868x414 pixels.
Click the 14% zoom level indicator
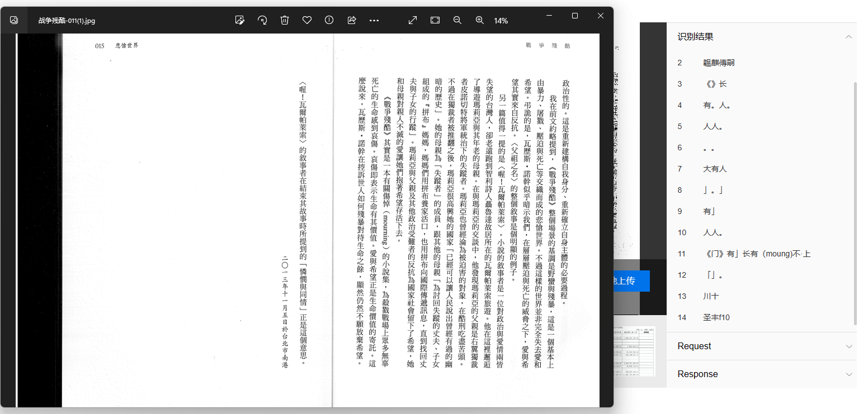(501, 21)
